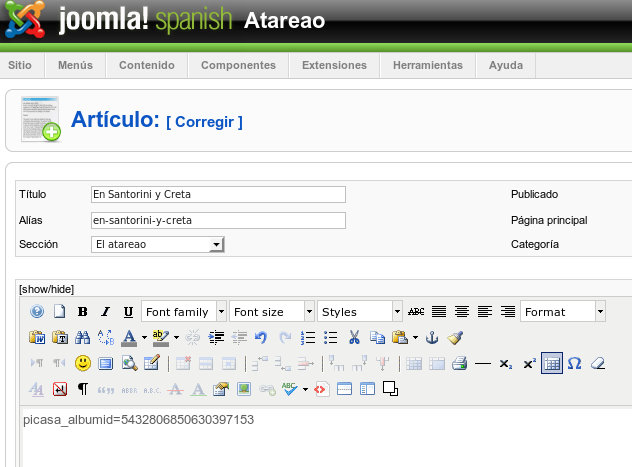
Task: Click the Título field En Santorini y Creta
Action: click(218, 194)
